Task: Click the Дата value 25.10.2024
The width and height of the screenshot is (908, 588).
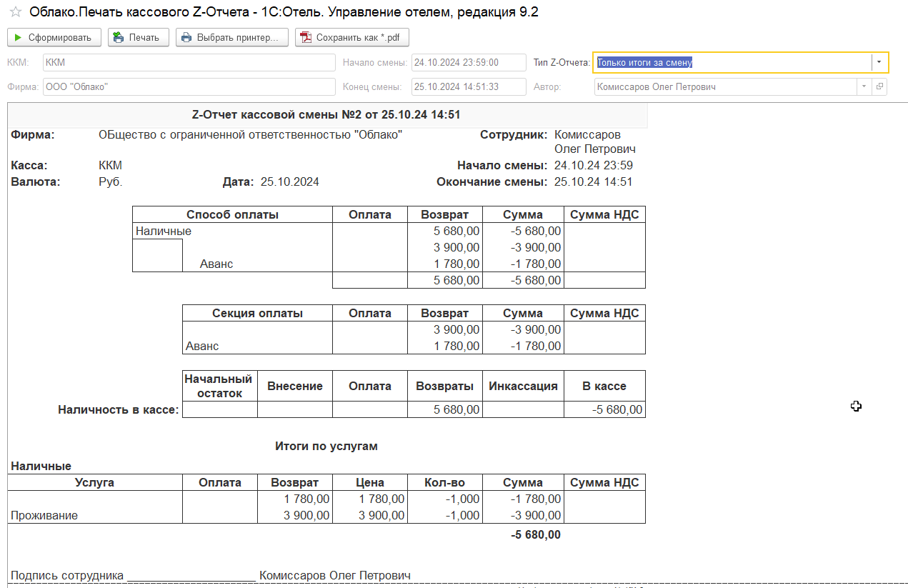Action: pos(290,181)
